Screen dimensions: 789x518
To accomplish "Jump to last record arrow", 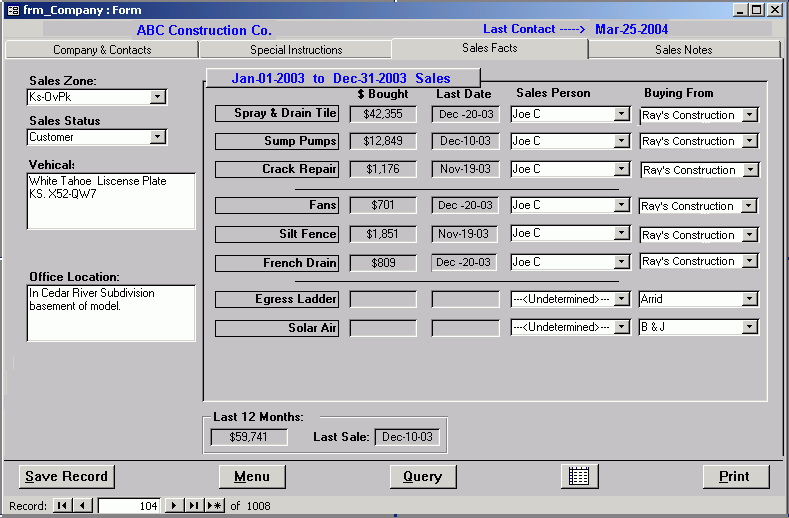I will click(194, 506).
